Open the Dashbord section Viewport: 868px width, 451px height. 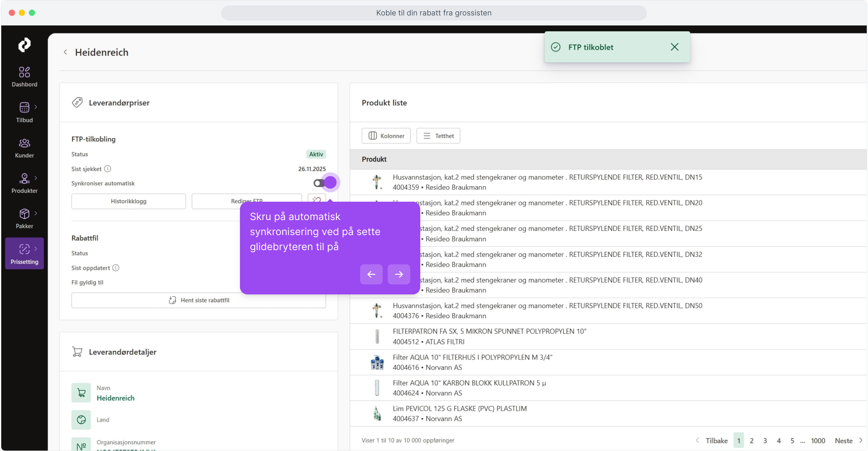tap(24, 77)
